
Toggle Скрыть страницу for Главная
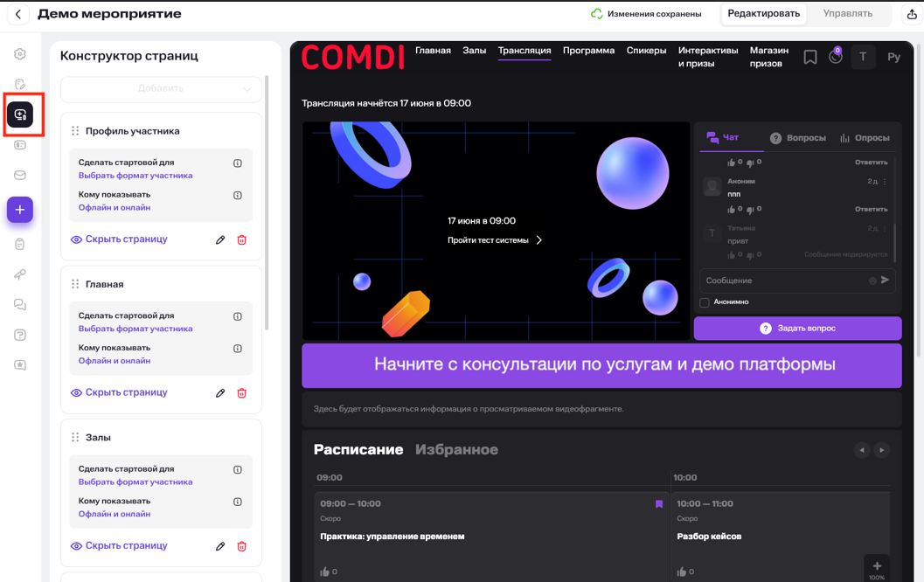(119, 392)
